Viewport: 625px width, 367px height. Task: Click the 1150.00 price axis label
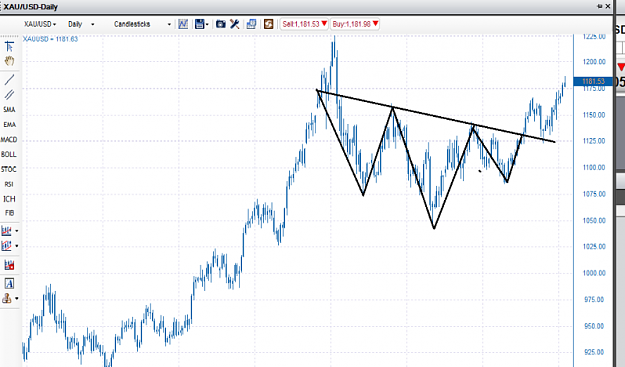594,115
